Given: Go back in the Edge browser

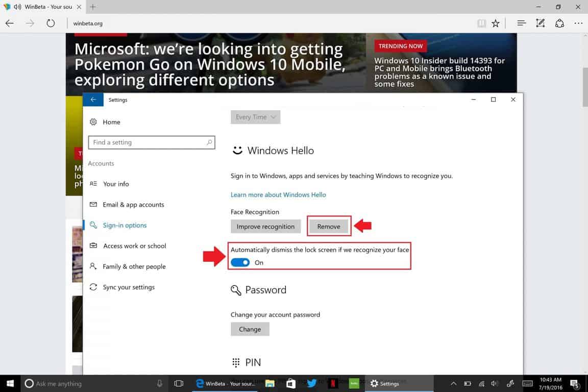Looking at the screenshot, I should pyautogui.click(x=10, y=23).
